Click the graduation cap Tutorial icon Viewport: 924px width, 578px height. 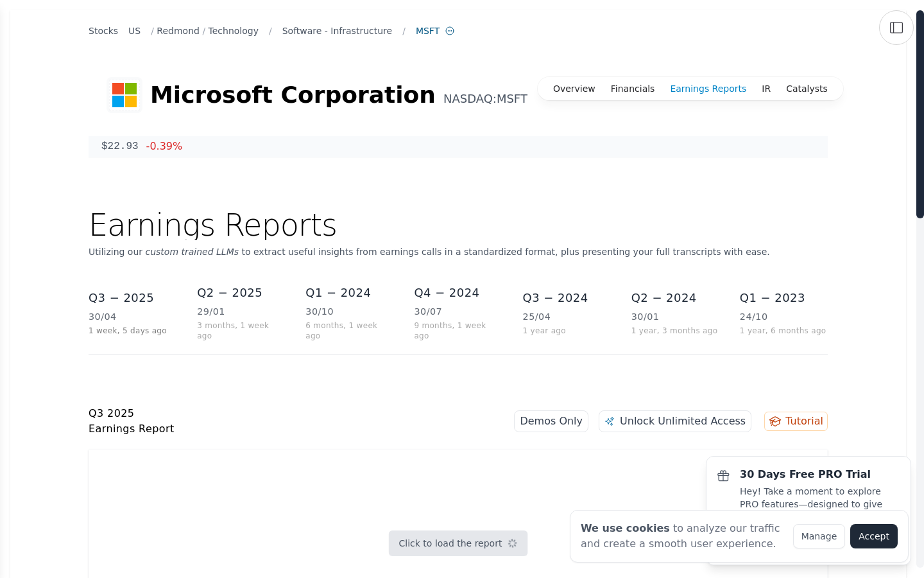[x=775, y=421]
